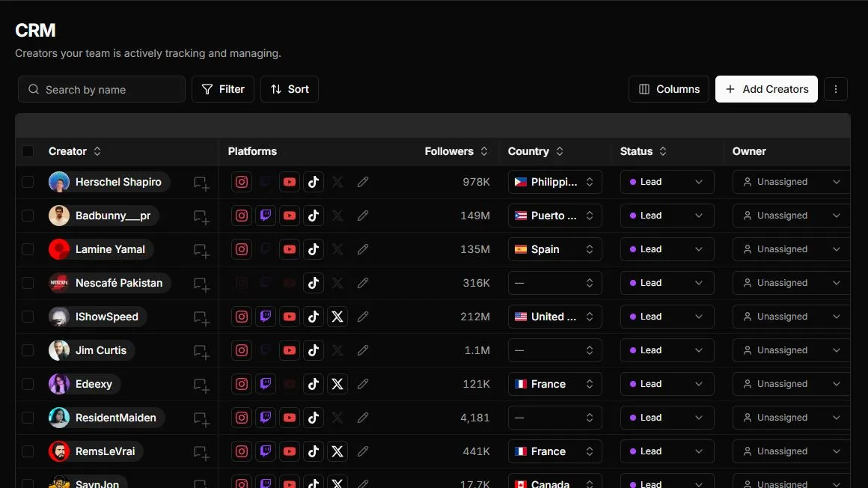Check the Lamine Yamal row checkbox
Screen dimensions: 868x488
pyautogui.click(x=28, y=249)
